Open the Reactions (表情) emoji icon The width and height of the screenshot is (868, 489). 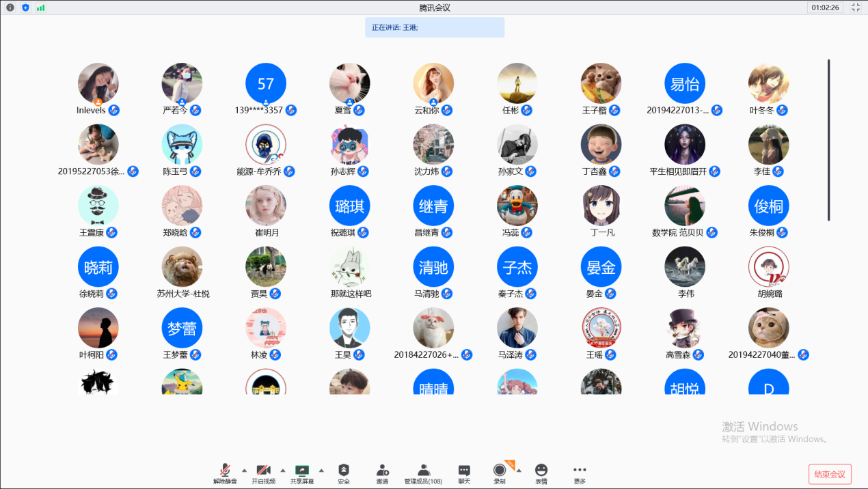coord(541,471)
